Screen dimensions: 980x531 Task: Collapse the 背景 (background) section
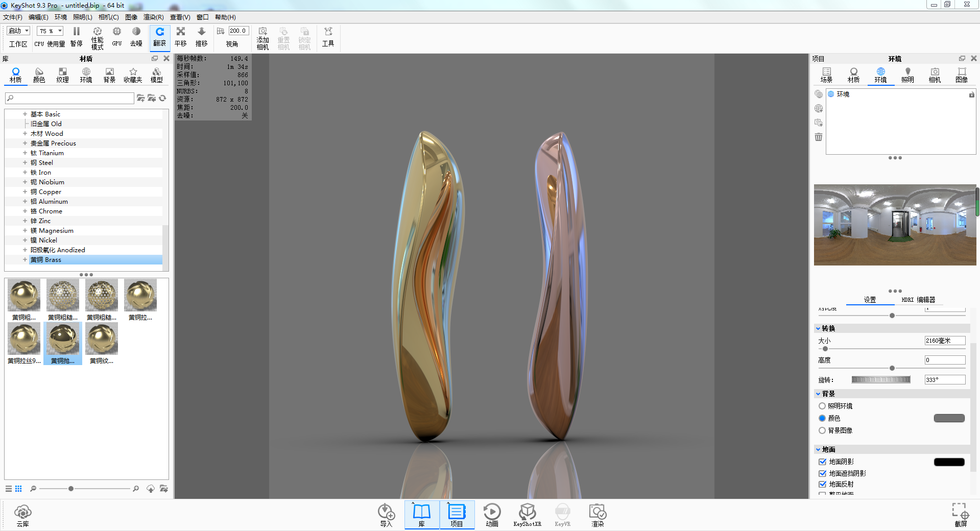point(818,394)
